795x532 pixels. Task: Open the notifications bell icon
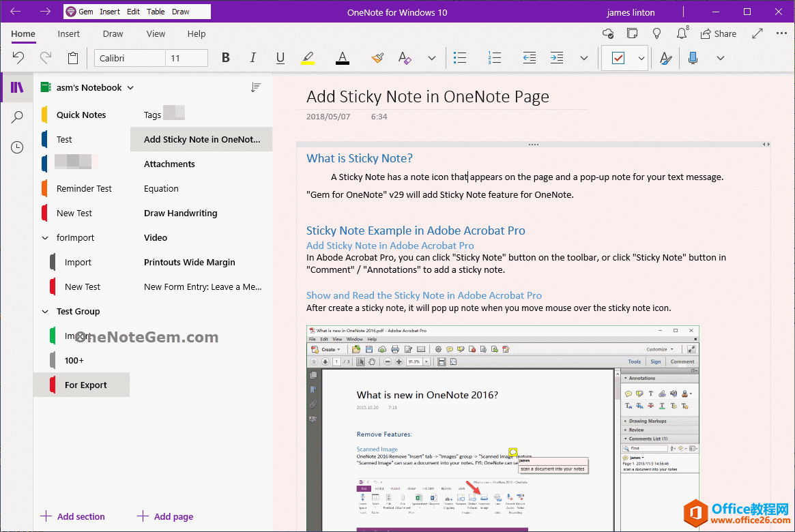click(682, 33)
